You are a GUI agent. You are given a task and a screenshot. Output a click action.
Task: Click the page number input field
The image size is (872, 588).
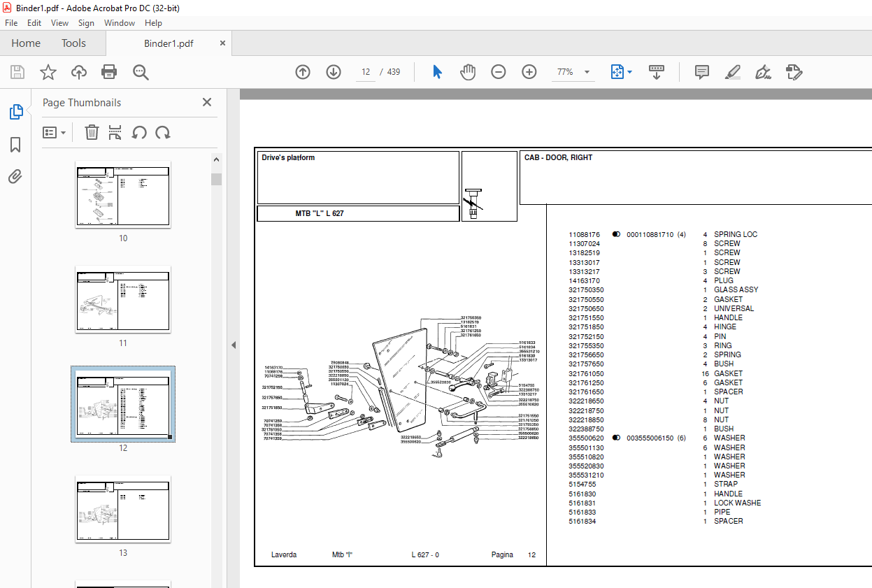[366, 72]
